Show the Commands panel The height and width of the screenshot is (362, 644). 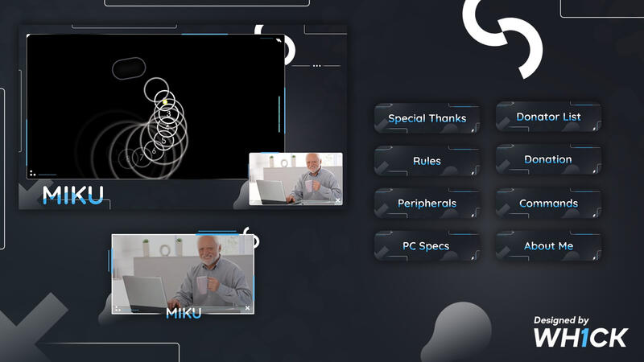[x=548, y=204]
